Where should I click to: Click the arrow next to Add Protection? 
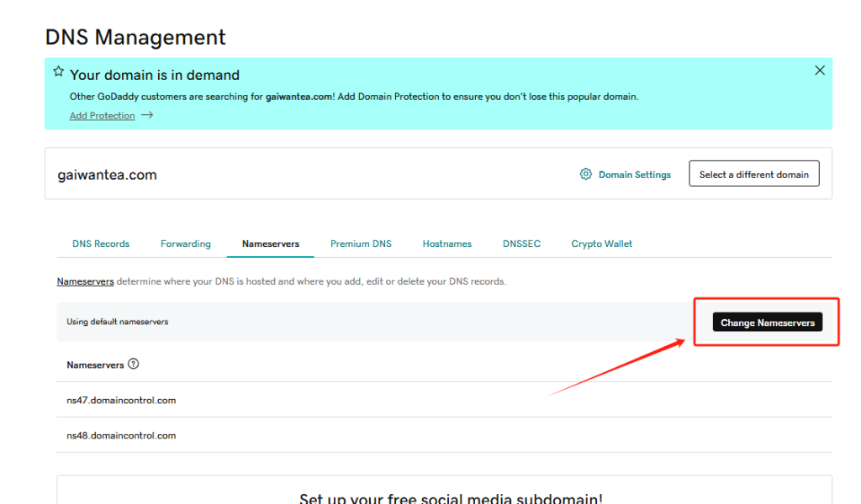[x=147, y=116]
